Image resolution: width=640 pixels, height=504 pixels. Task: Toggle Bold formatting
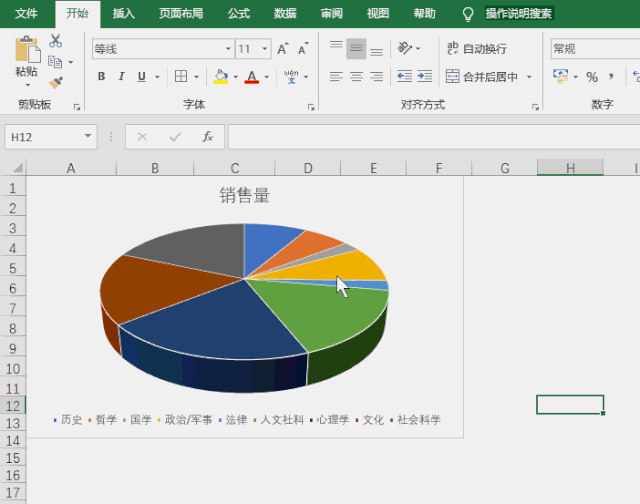pyautogui.click(x=102, y=76)
